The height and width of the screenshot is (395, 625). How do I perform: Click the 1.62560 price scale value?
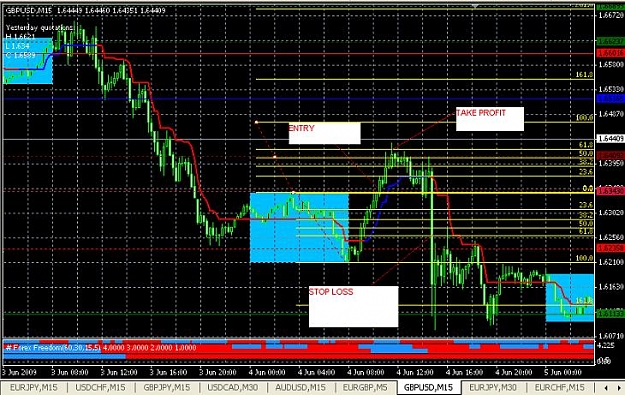coord(611,237)
